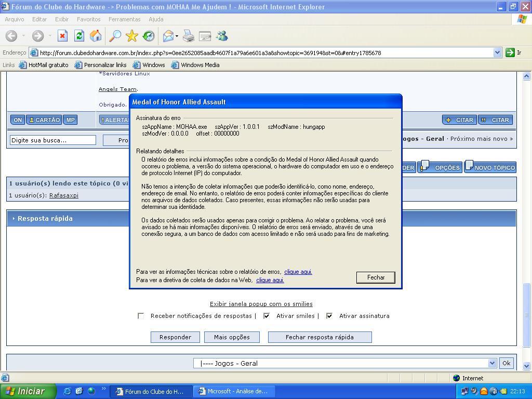The image size is (532, 399).
Task: Open the dropdown arrow beside Forward button
Action: pyautogui.click(x=50, y=36)
